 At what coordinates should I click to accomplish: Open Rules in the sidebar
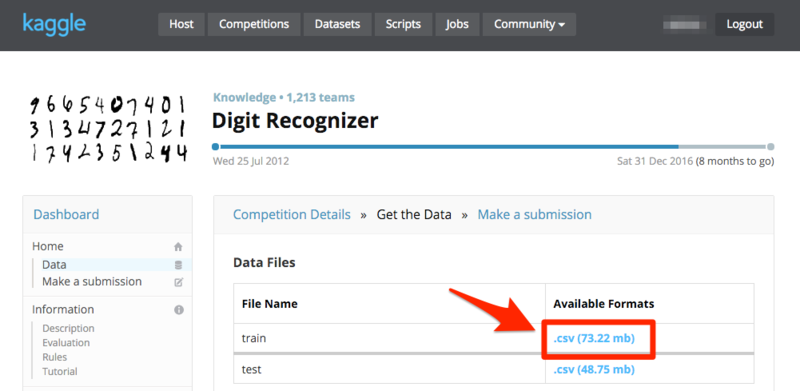click(x=55, y=357)
